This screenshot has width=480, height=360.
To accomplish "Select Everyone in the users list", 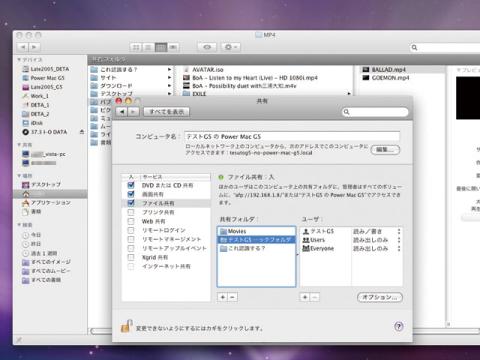I will pyautogui.click(x=318, y=249).
